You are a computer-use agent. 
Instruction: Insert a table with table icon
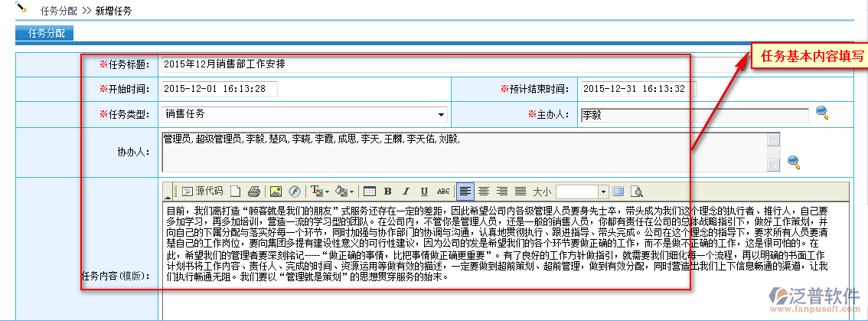pos(369,192)
